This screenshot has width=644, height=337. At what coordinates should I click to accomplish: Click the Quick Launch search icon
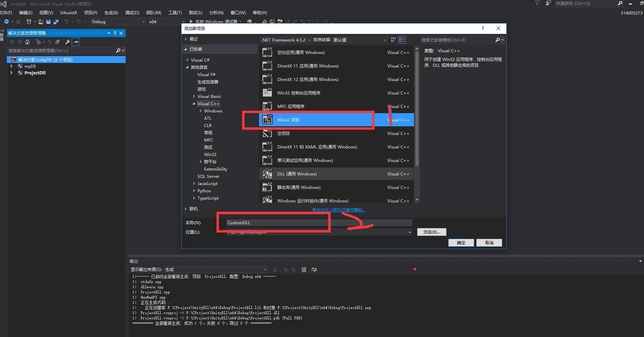[x=620, y=3]
